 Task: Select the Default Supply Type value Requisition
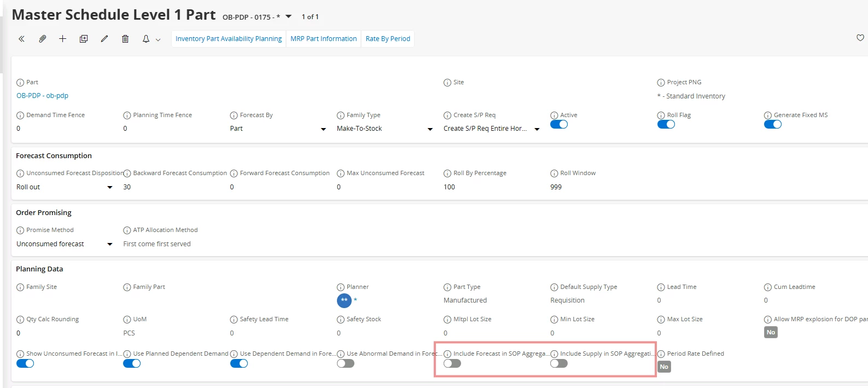pyautogui.click(x=567, y=300)
